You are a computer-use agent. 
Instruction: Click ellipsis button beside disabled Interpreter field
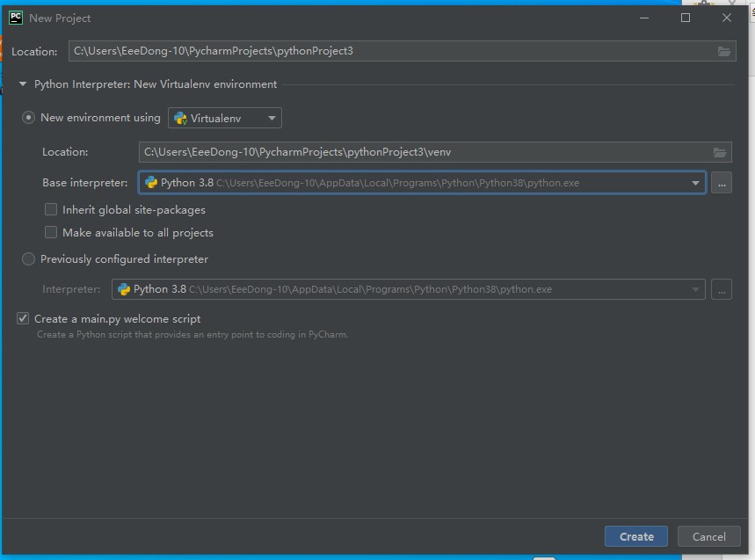tap(721, 289)
